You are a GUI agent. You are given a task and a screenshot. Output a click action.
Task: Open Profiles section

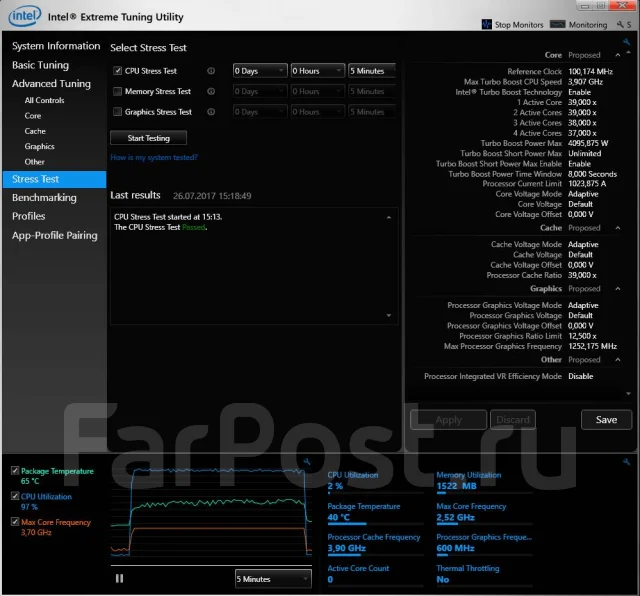pos(29,216)
